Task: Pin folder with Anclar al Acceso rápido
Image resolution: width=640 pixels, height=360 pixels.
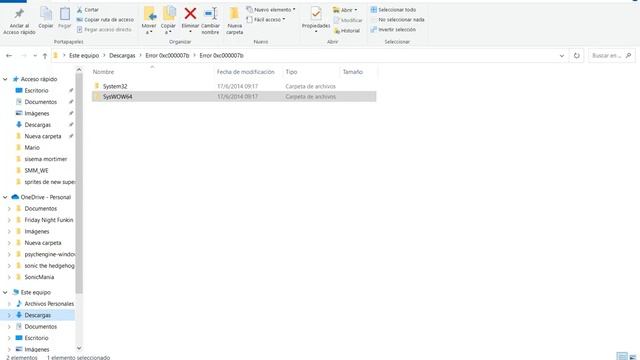Action: pyautogui.click(x=19, y=21)
